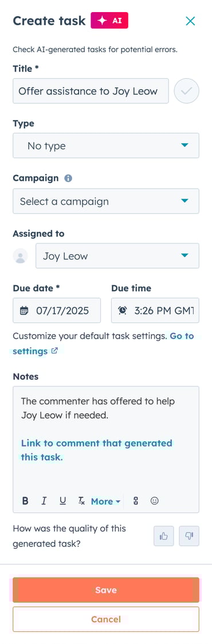Open the Type dropdown showing No type

coord(106,145)
